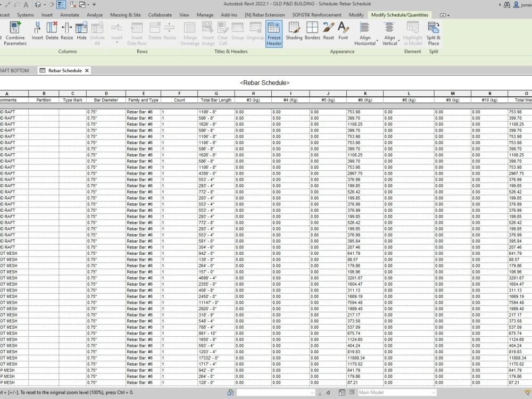The height and width of the screenshot is (399, 532).
Task: Toggle Exclusion Options in status bar
Action: [352, 393]
